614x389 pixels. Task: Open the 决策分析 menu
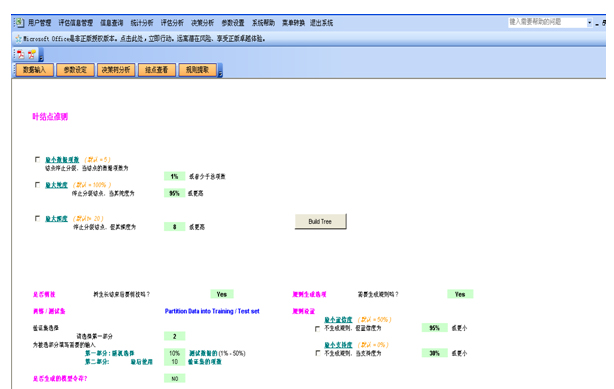(202, 23)
